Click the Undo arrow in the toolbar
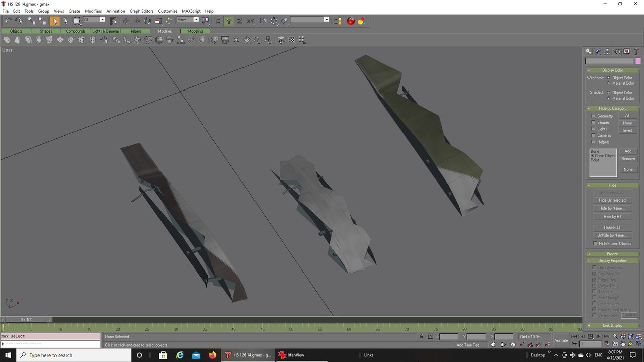 click(8, 21)
